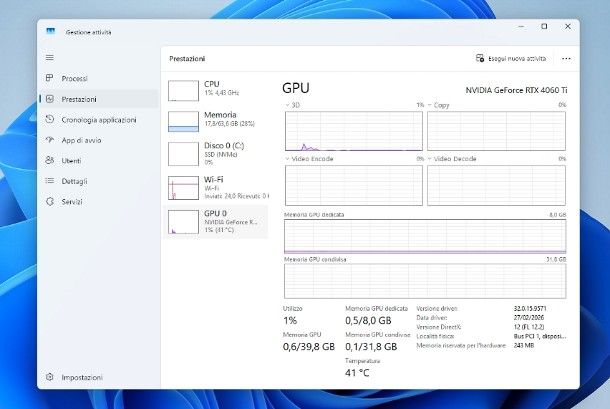The height and width of the screenshot is (409, 610).
Task: Click the Memoria GPU dedicata graph
Action: click(425, 236)
